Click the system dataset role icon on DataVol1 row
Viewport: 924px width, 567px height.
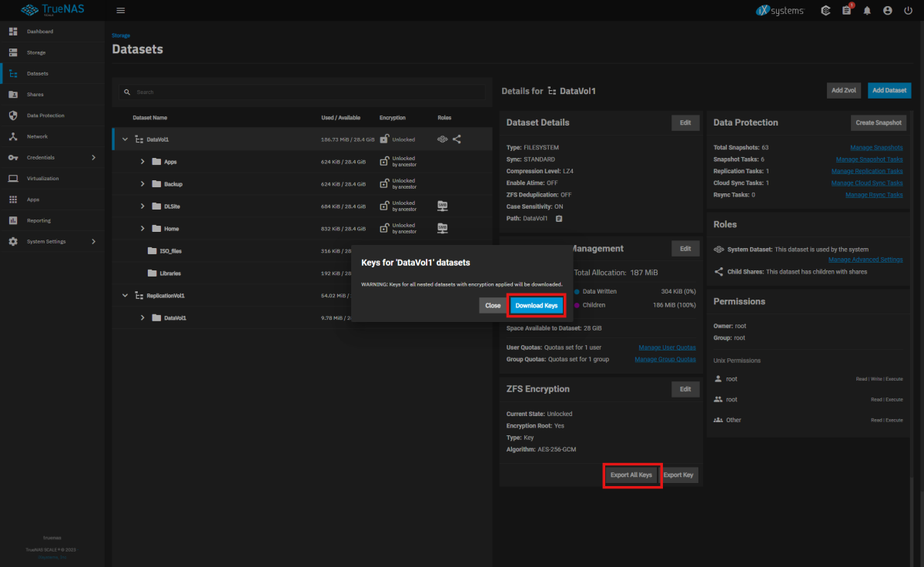(x=442, y=139)
